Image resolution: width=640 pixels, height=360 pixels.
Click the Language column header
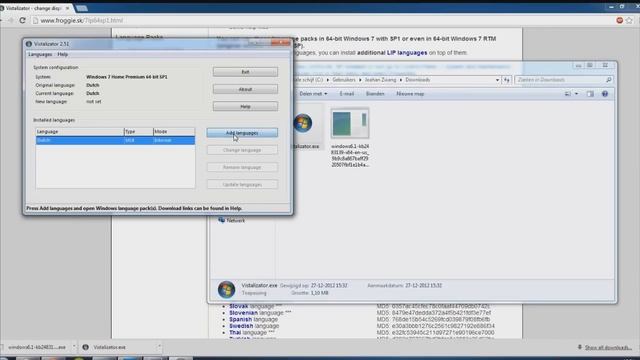(x=80, y=131)
